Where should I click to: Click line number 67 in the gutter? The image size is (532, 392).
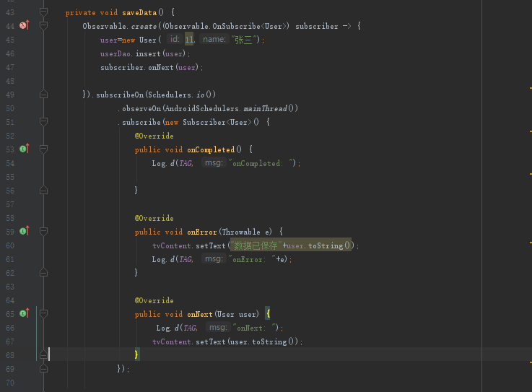coord(10,341)
